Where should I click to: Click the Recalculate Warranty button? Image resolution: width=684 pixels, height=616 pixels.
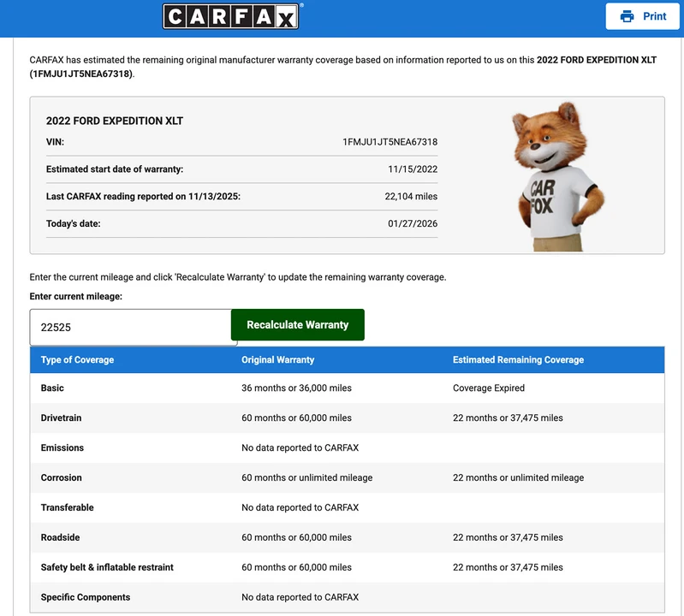pyautogui.click(x=298, y=325)
